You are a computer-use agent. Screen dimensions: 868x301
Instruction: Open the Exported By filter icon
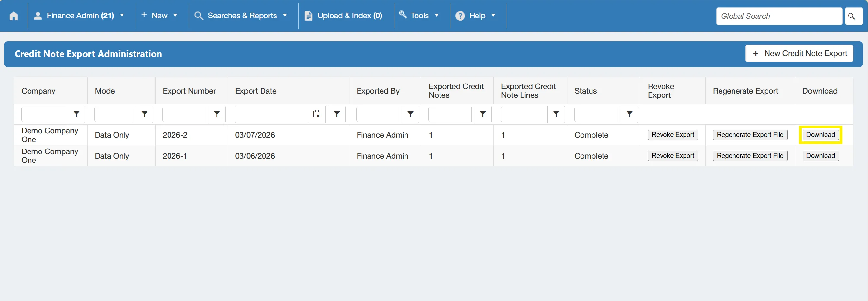tap(410, 114)
